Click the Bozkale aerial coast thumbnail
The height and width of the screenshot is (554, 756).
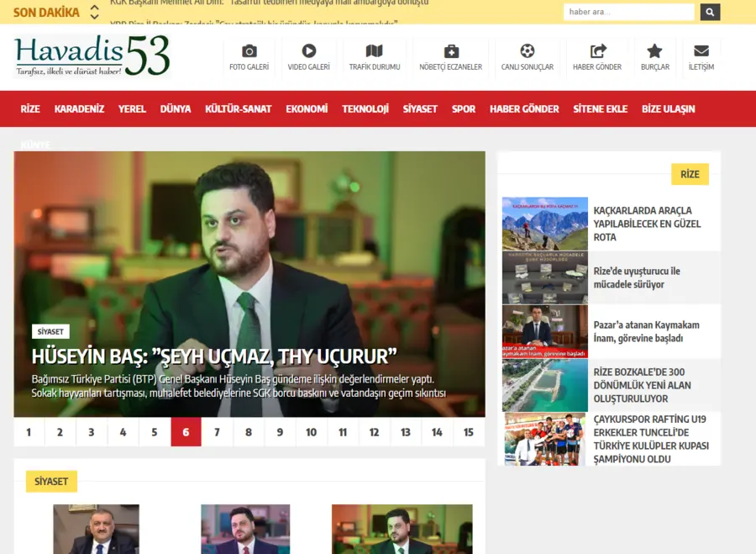point(545,385)
